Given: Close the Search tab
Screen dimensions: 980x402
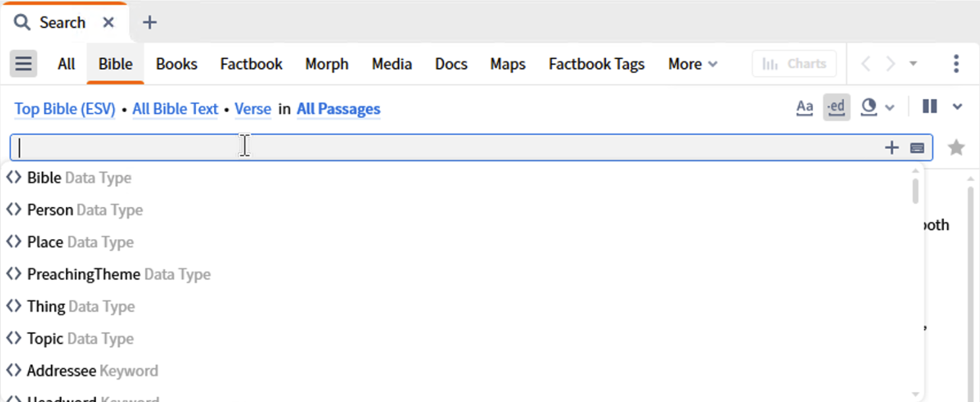Looking at the screenshot, I should click(x=109, y=22).
